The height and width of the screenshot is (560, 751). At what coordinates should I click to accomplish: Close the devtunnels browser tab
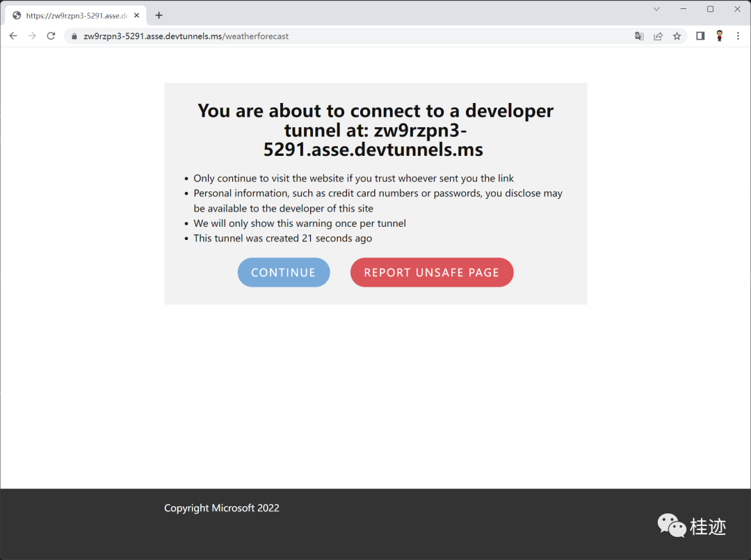coord(137,15)
